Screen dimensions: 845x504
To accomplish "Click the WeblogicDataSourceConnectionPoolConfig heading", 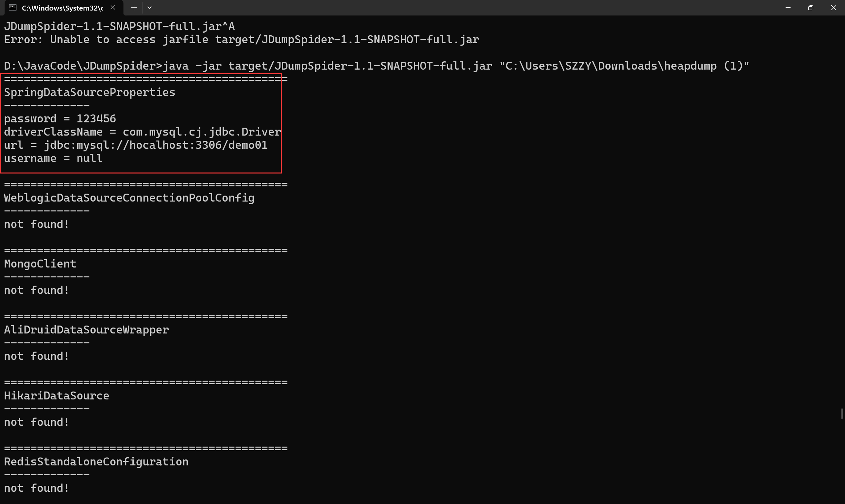I will point(129,198).
